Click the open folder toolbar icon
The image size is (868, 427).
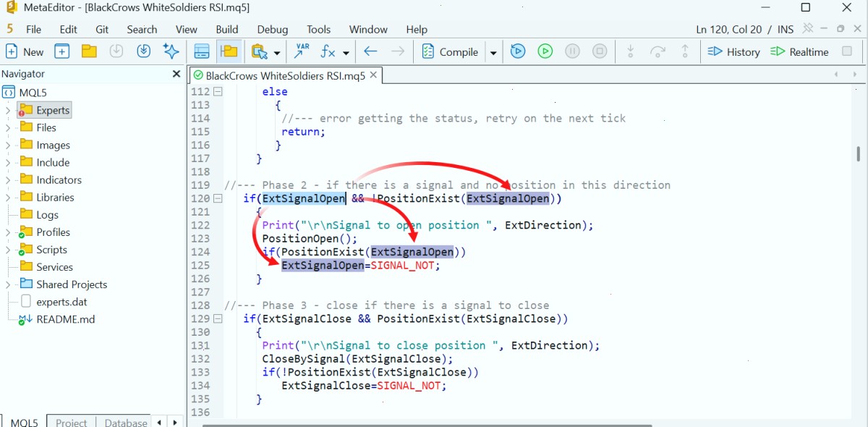(89, 51)
